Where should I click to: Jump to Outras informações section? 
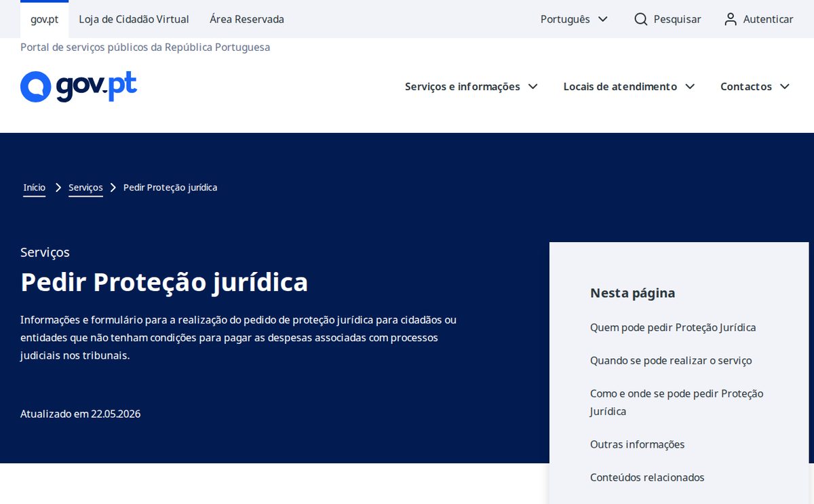tap(638, 445)
